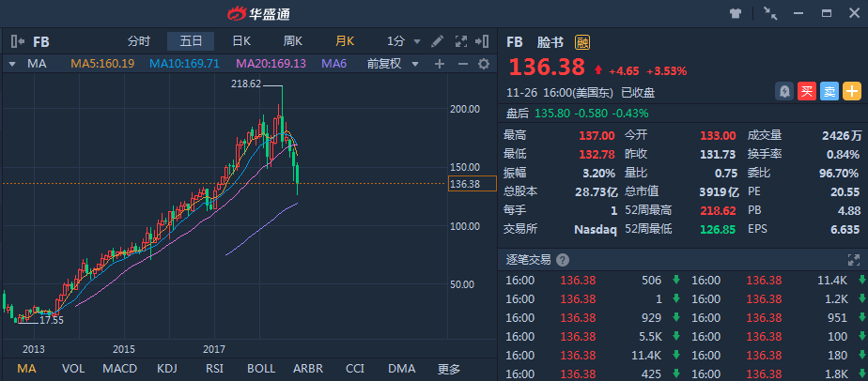Screen dimensions: 868x381
Task: Open 更多 more indicators
Action: (448, 369)
